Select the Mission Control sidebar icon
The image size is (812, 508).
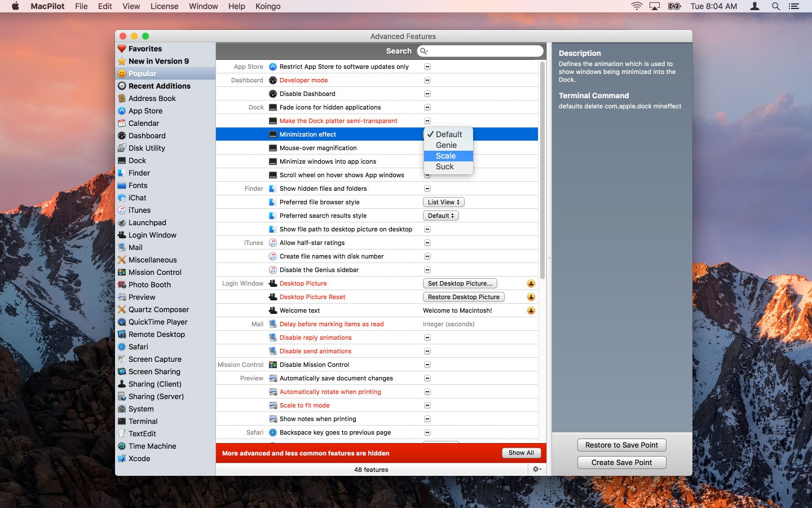(122, 272)
